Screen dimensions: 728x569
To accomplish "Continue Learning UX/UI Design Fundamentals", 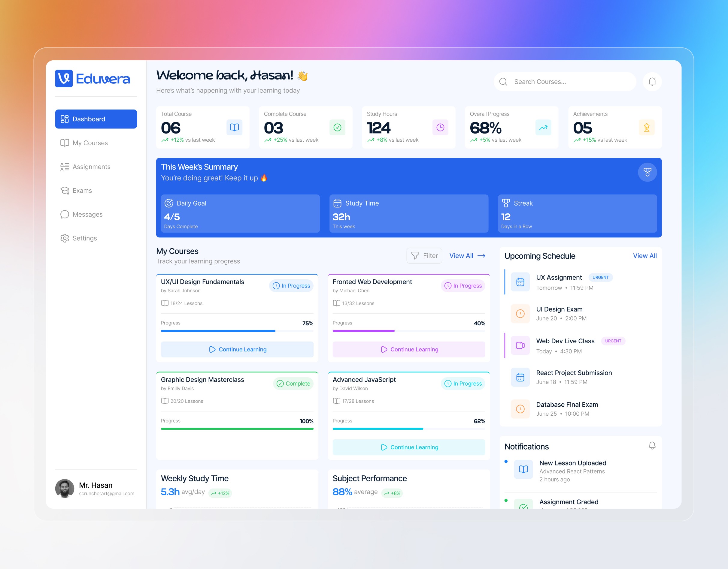I will click(237, 349).
